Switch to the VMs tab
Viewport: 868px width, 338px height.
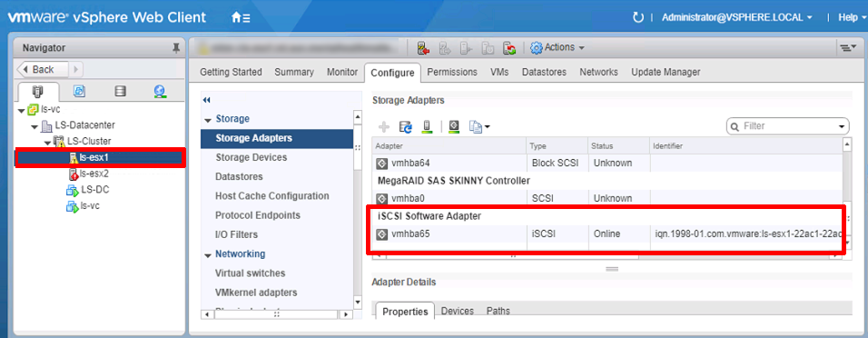pyautogui.click(x=499, y=72)
